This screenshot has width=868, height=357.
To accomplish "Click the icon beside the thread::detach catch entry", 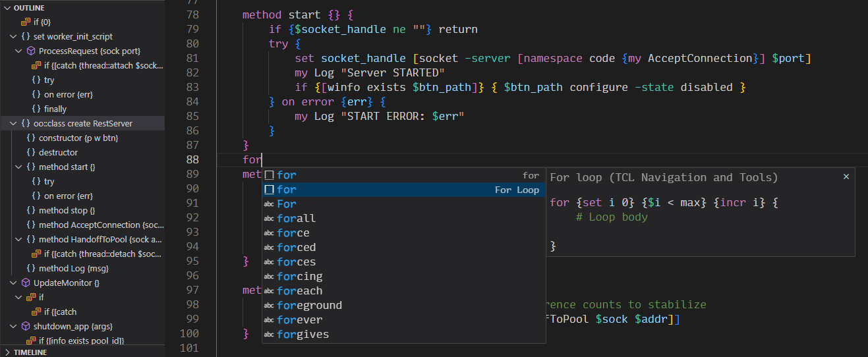I will click(36, 254).
